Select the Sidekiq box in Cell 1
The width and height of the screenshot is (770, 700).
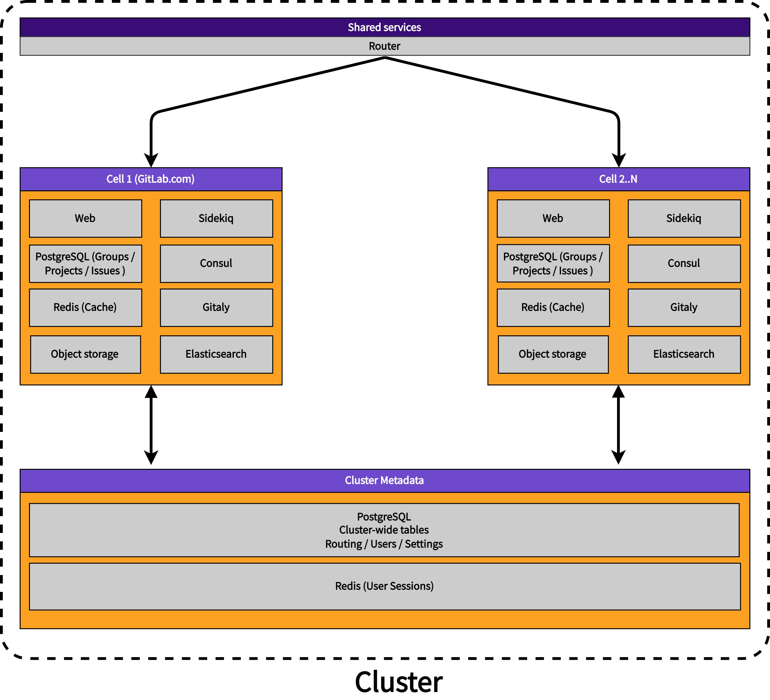[216, 219]
